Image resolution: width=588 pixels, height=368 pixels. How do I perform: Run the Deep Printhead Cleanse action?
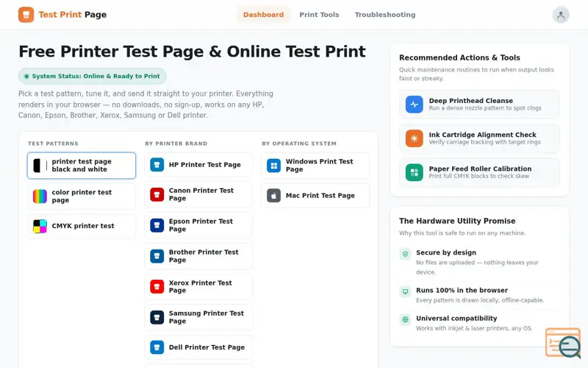tap(479, 105)
